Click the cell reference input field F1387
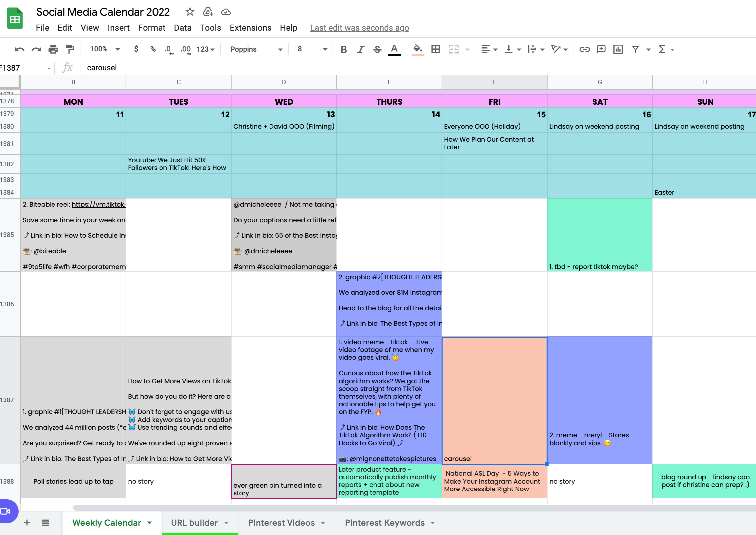 [x=23, y=68]
